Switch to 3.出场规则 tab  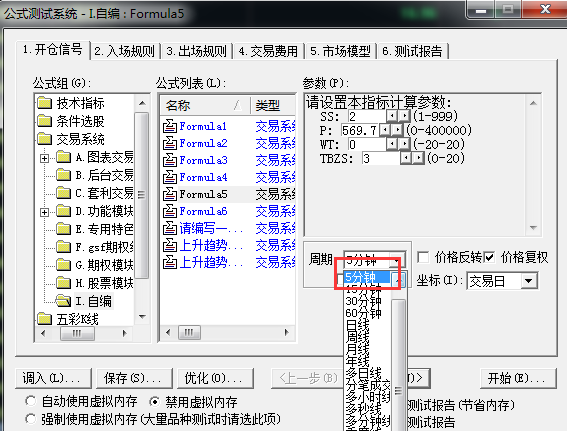click(x=196, y=51)
